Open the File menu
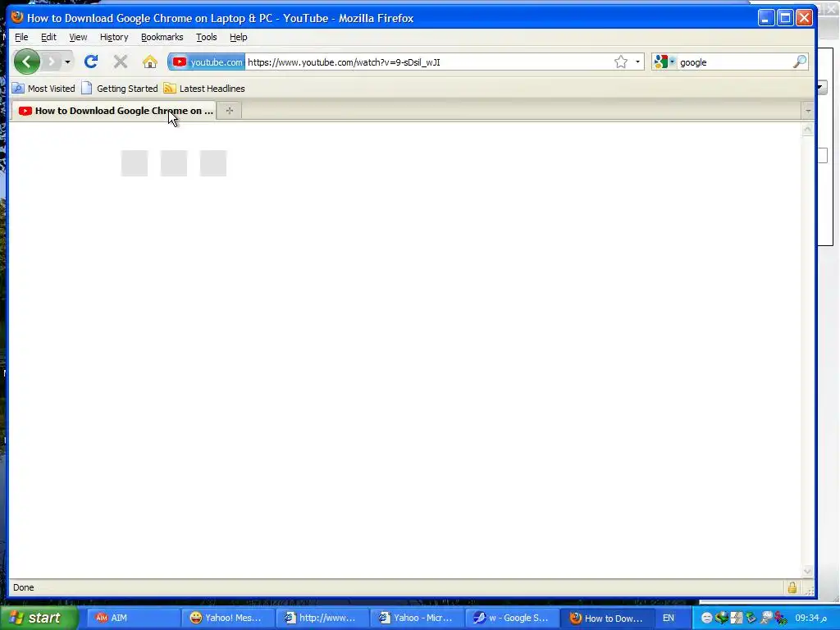The width and height of the screenshot is (840, 630). pos(21,37)
